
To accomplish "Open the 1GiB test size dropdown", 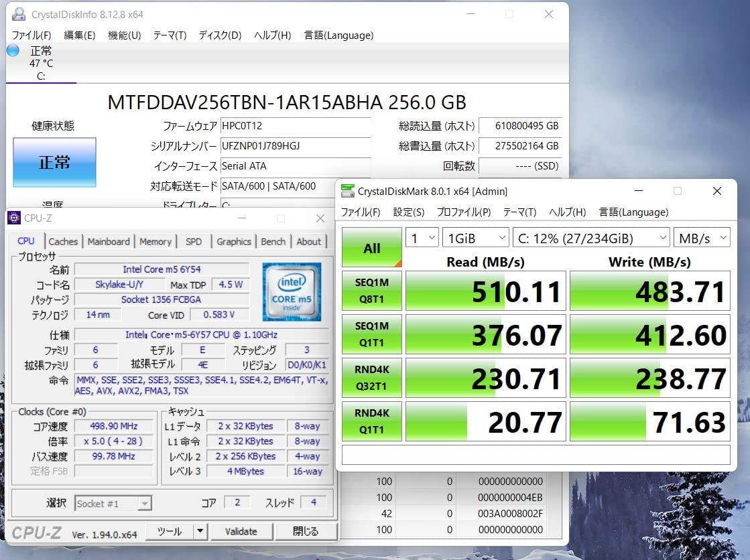I will click(476, 237).
